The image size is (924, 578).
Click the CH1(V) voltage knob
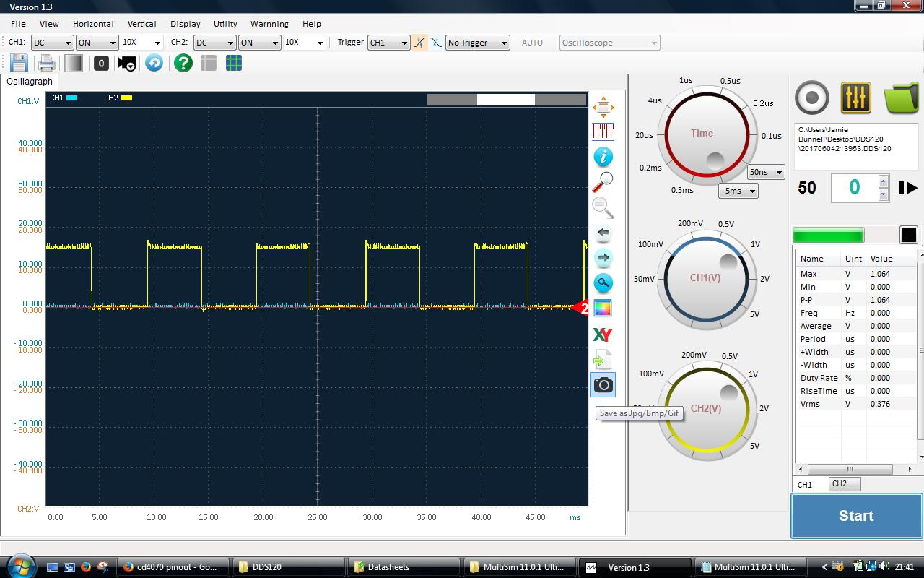coord(707,279)
